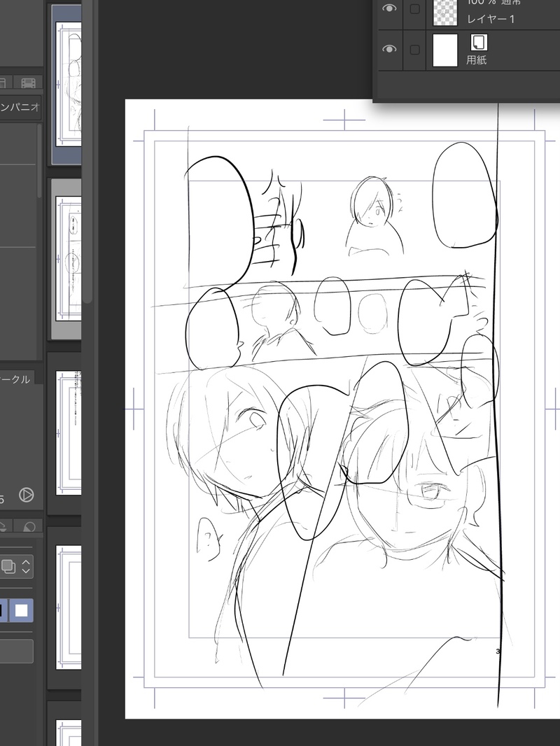
Task: Click the paper icon on the 用紙 layer
Action: (x=479, y=43)
